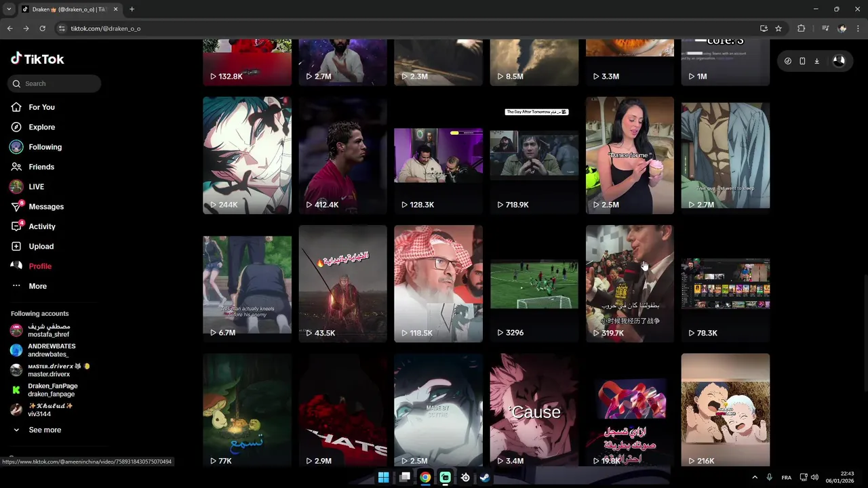
Task: Open the football video with 3296 views
Action: pyautogui.click(x=534, y=283)
